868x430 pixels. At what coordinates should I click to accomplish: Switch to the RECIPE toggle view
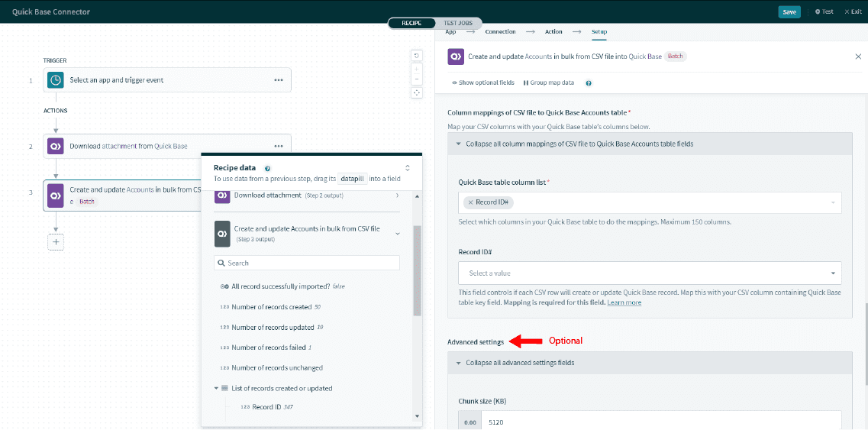(411, 23)
